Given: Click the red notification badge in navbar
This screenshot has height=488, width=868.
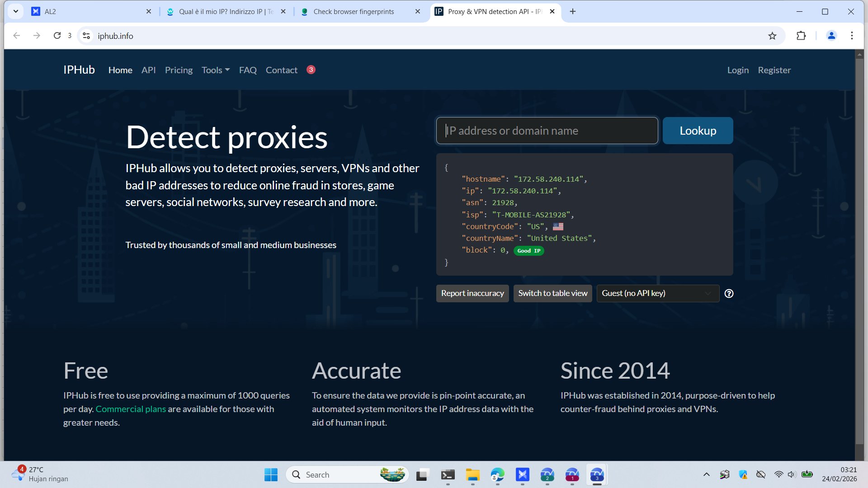Looking at the screenshot, I should point(311,70).
